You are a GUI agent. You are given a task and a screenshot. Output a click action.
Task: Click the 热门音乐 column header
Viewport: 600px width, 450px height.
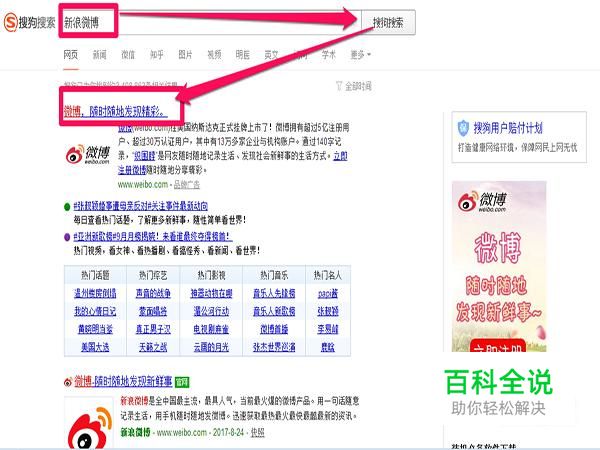274,275
